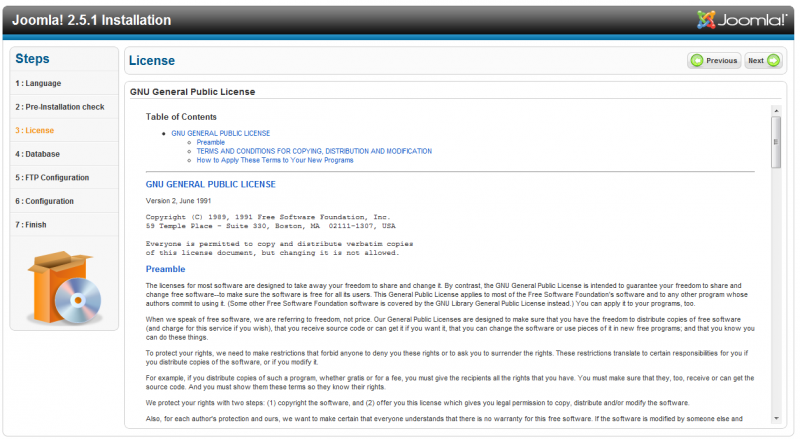Image resolution: width=800 pixels, height=439 pixels.
Task: Open the GNU GENERAL PUBLIC LICENSE contents link
Action: pos(221,133)
